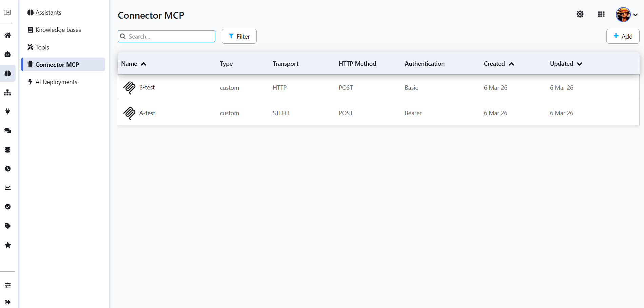The height and width of the screenshot is (308, 644).
Task: Click the Transport column header
Action: point(286,64)
